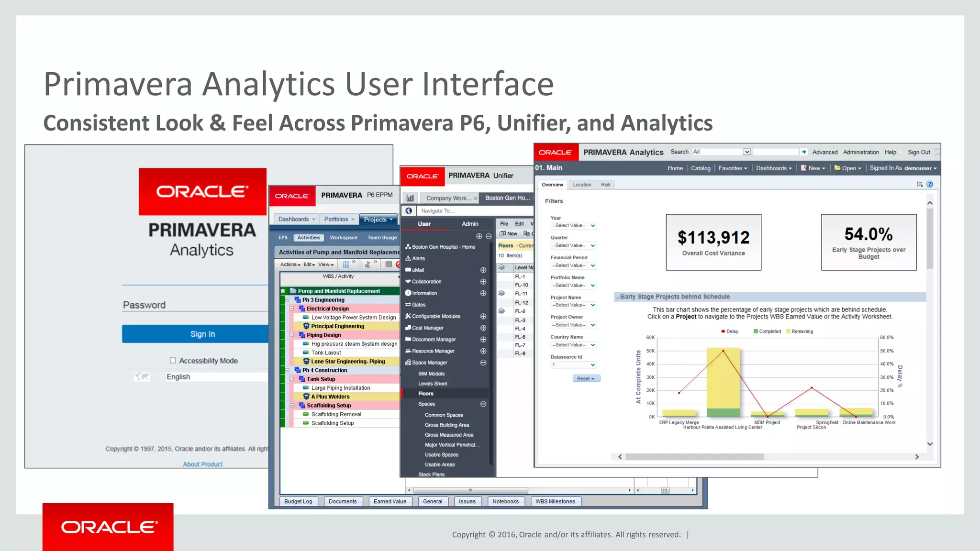Open the Notebooks tab
Image resolution: width=980 pixels, height=551 pixels.
tap(505, 502)
